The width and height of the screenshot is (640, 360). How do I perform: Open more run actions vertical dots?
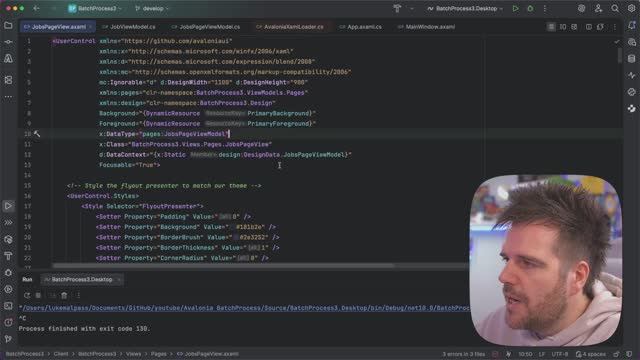[x=544, y=8]
